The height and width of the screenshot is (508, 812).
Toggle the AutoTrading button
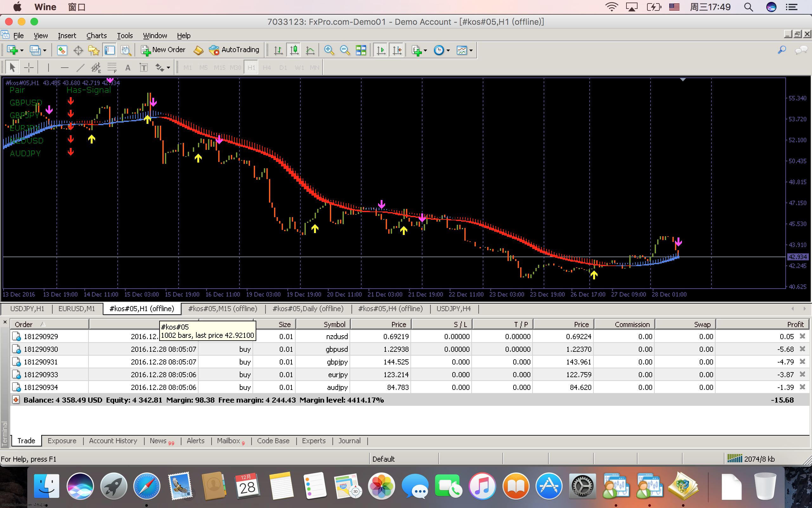[234, 50]
